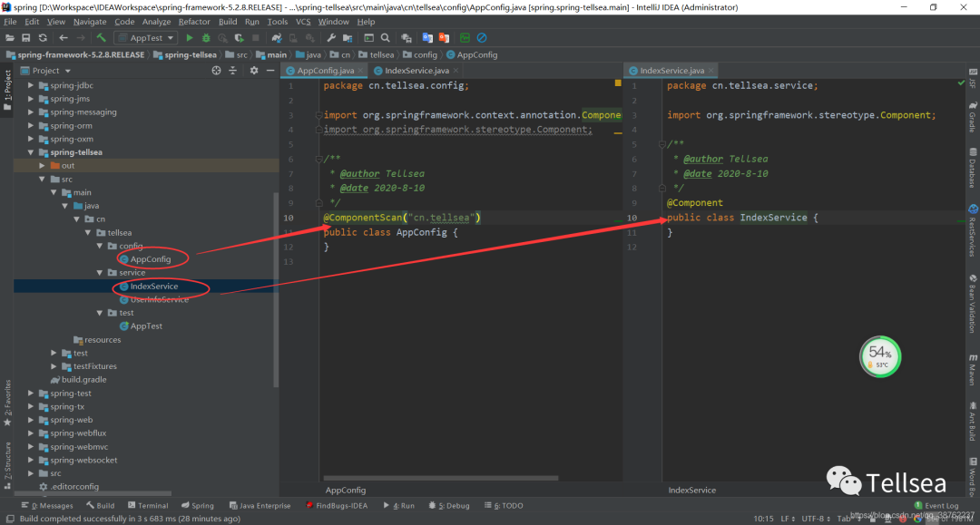Open Project Structure toolbar icon

(x=348, y=38)
